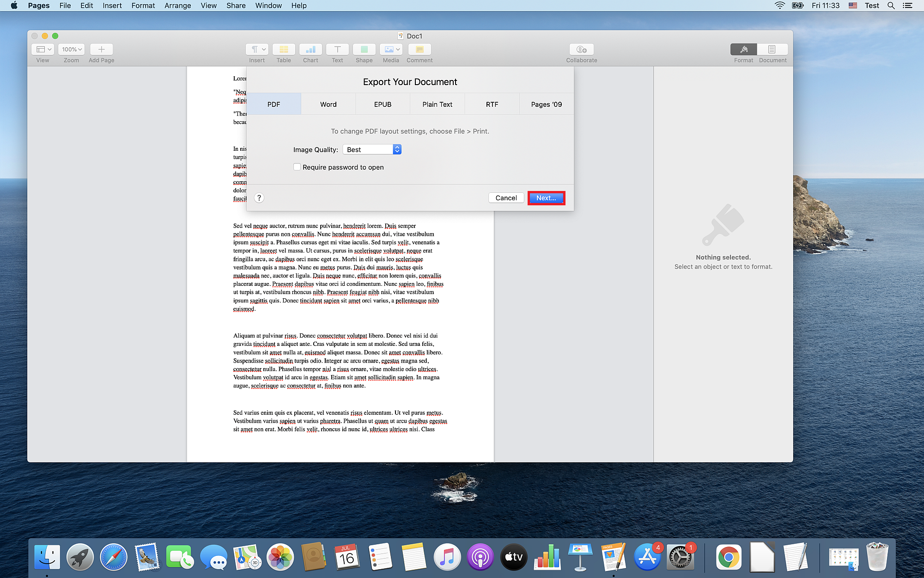Select the EPUB export tab
The image size is (924, 578).
pos(383,105)
